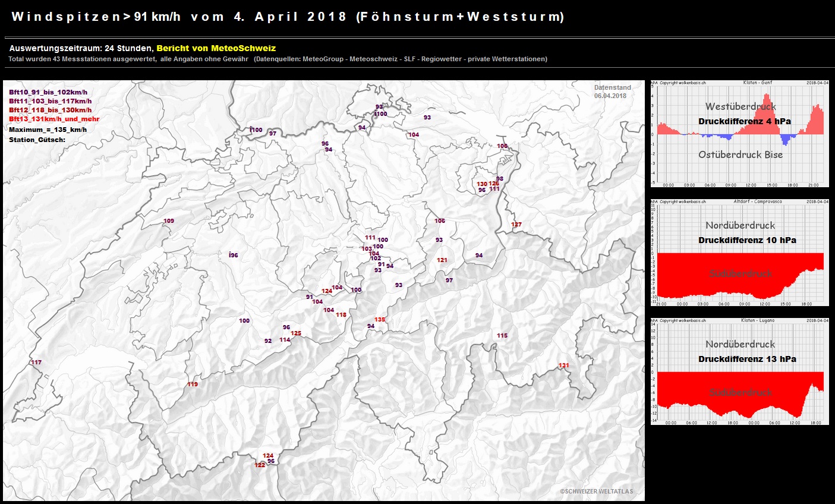The width and height of the screenshot is (835, 504).
Task: Click the Windspitzen page title
Action: click(x=288, y=17)
